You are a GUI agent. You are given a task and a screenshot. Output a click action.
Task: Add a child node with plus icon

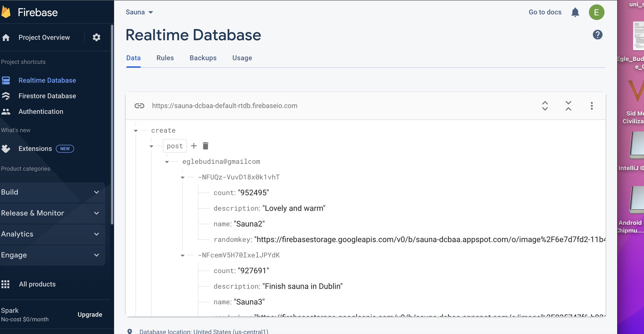pyautogui.click(x=194, y=146)
